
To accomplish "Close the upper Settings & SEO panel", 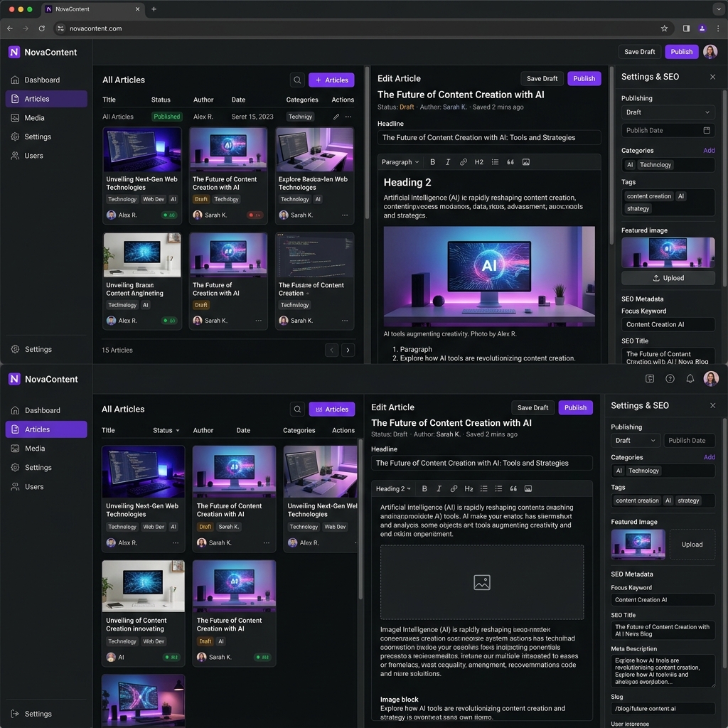I will (712, 77).
